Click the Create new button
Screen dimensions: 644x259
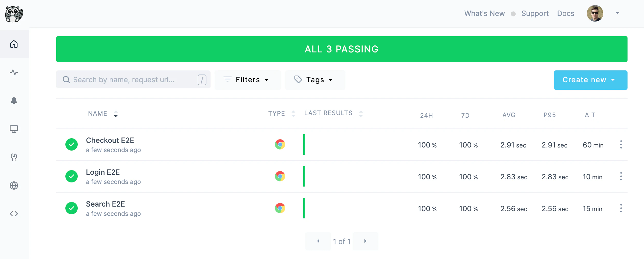point(590,80)
